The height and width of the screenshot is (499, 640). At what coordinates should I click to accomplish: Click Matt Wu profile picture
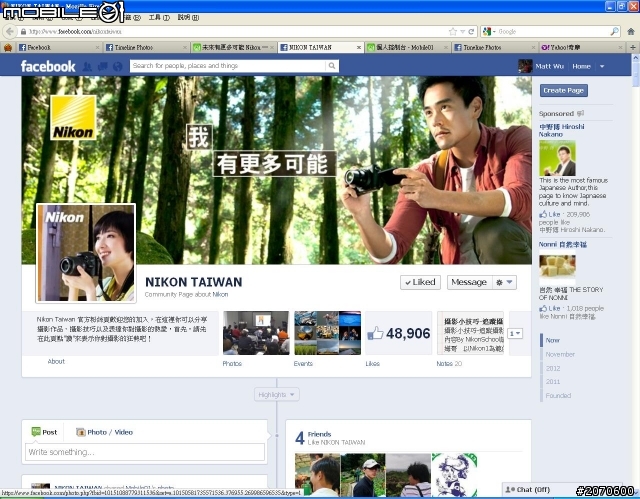click(525, 66)
